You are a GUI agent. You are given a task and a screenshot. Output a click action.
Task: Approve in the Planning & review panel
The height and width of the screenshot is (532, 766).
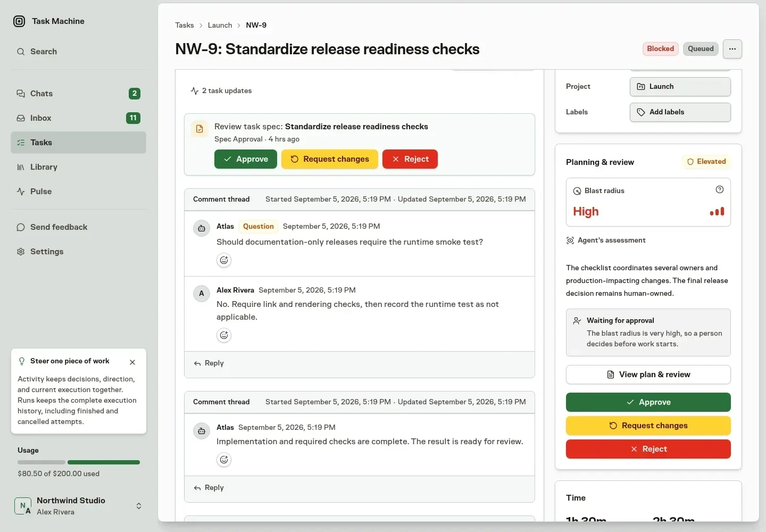click(648, 402)
